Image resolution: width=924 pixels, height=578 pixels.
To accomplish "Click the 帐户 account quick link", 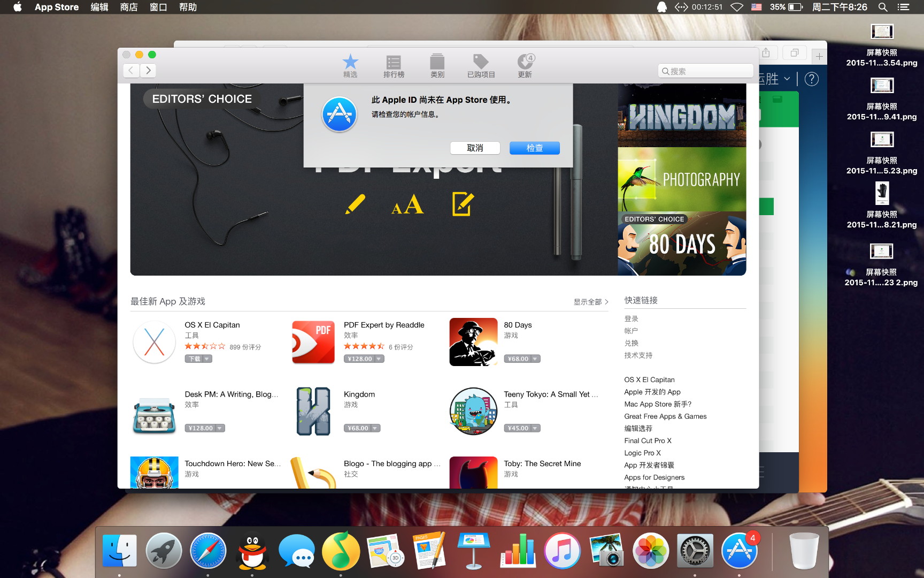I will click(x=632, y=331).
